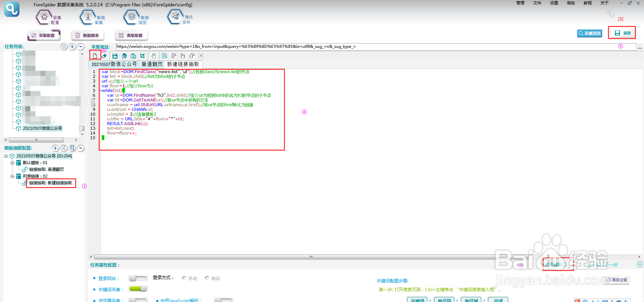This screenshot has width=644, height=302.
Task: Click the 验证码 step button
Action: (x=444, y=300)
